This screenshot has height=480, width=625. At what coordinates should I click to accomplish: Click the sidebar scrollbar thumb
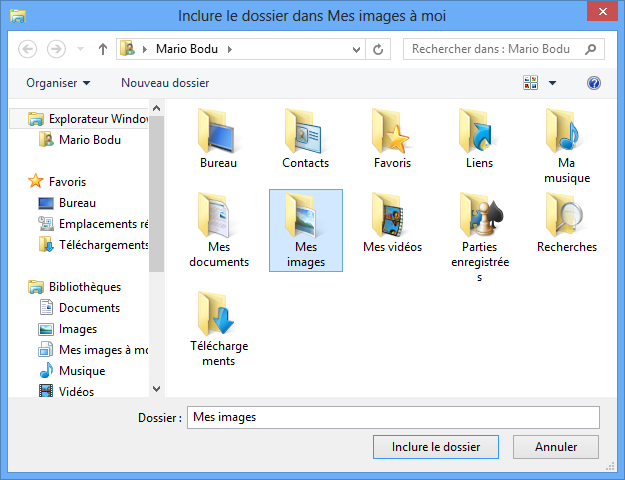[157, 194]
